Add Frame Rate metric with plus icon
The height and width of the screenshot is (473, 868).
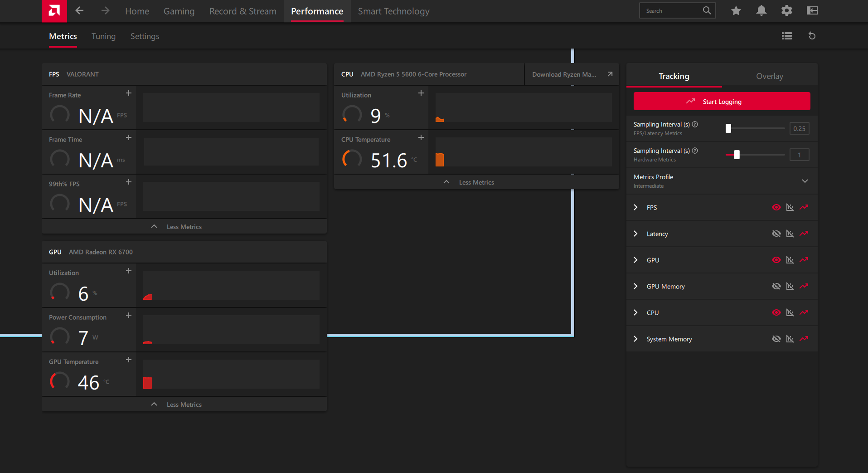(x=129, y=93)
